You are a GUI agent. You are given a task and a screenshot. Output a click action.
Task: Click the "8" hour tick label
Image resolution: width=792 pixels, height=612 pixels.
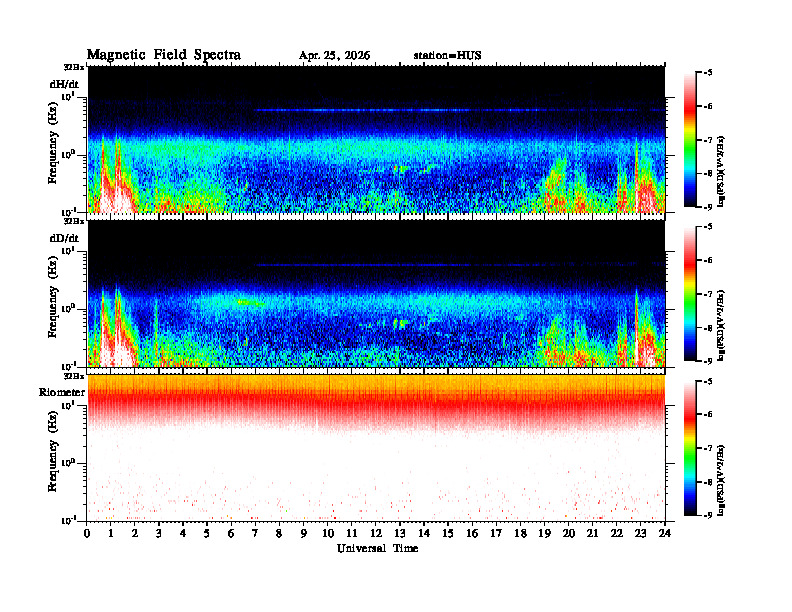[x=279, y=533]
